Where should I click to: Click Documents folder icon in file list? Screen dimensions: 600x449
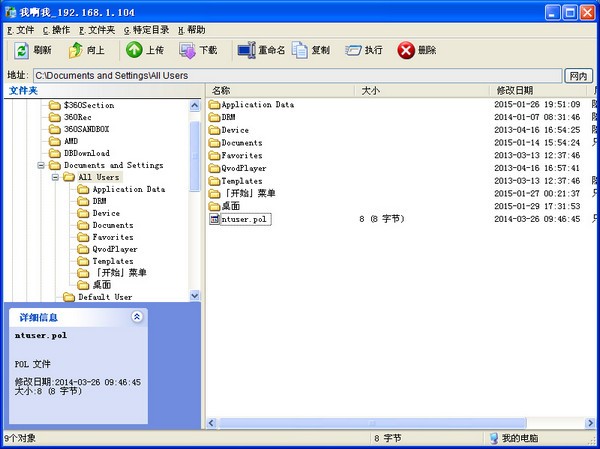tap(215, 143)
